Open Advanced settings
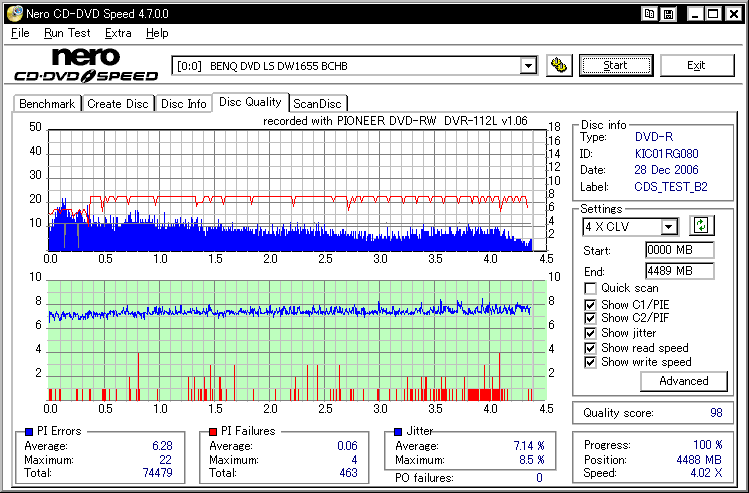Viewport: 749px width, 493px height. coord(684,381)
